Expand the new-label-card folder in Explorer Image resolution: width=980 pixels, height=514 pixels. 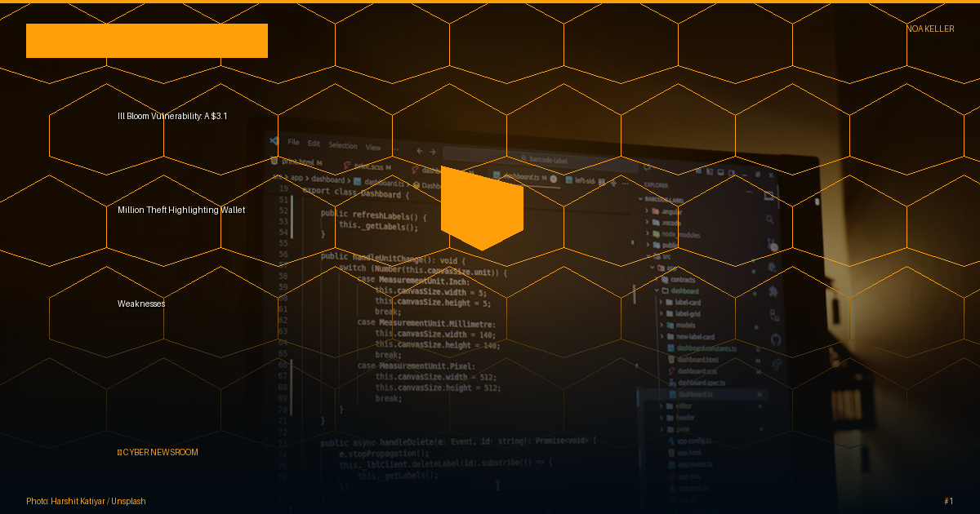coord(688,336)
